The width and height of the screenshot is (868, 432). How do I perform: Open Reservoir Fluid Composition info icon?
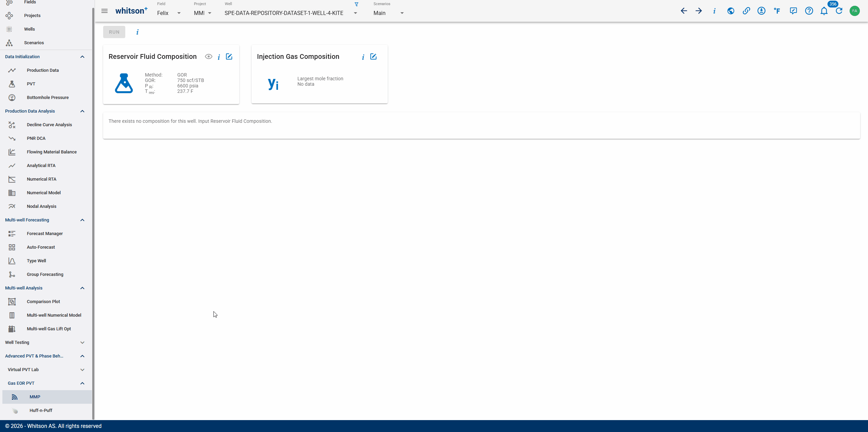coord(219,57)
